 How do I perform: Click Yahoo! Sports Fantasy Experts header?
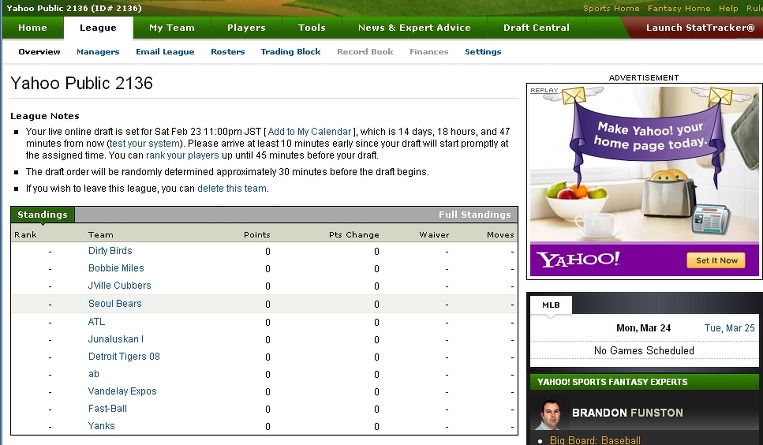coord(644,382)
